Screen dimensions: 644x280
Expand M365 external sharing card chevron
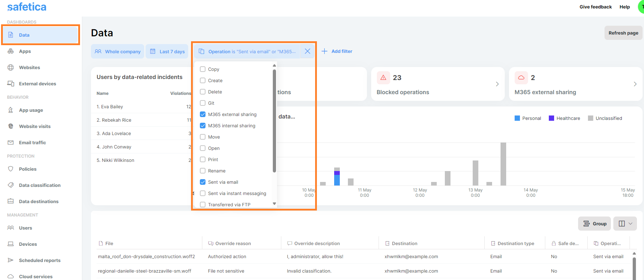[635, 84]
